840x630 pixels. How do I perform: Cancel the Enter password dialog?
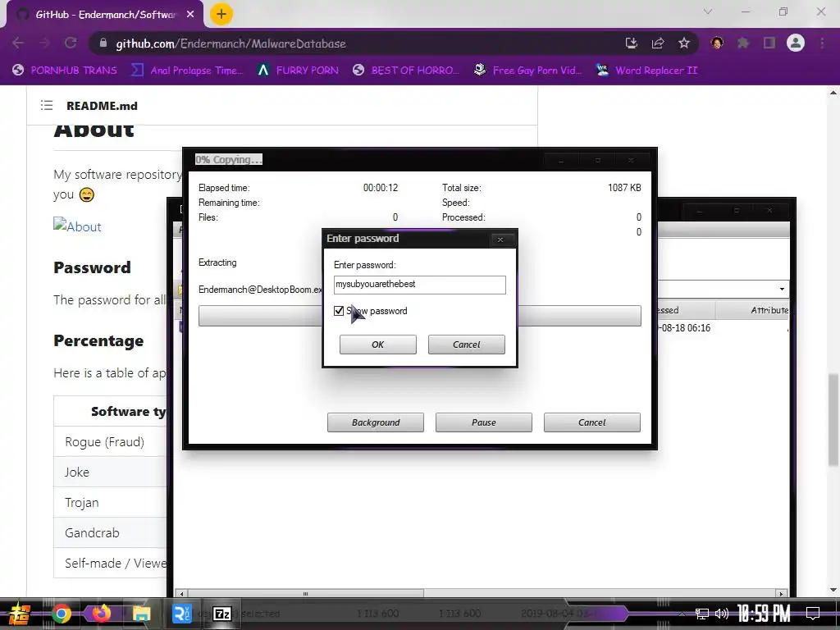pyautogui.click(x=466, y=345)
